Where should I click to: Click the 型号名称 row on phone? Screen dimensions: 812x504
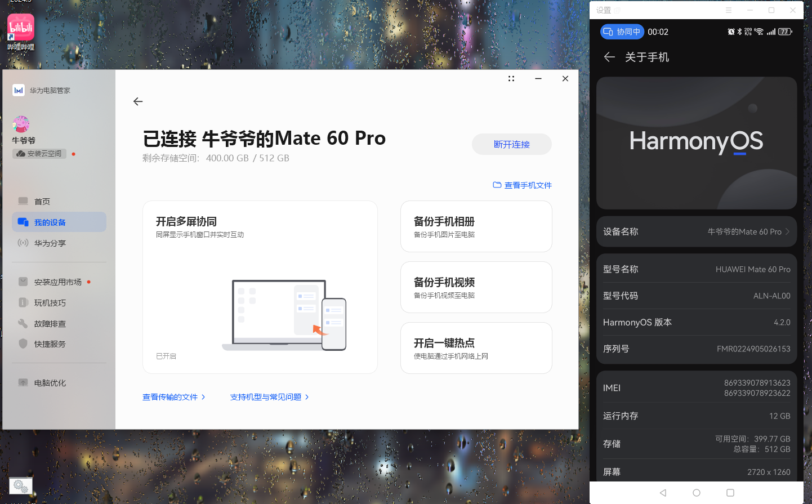(x=697, y=269)
